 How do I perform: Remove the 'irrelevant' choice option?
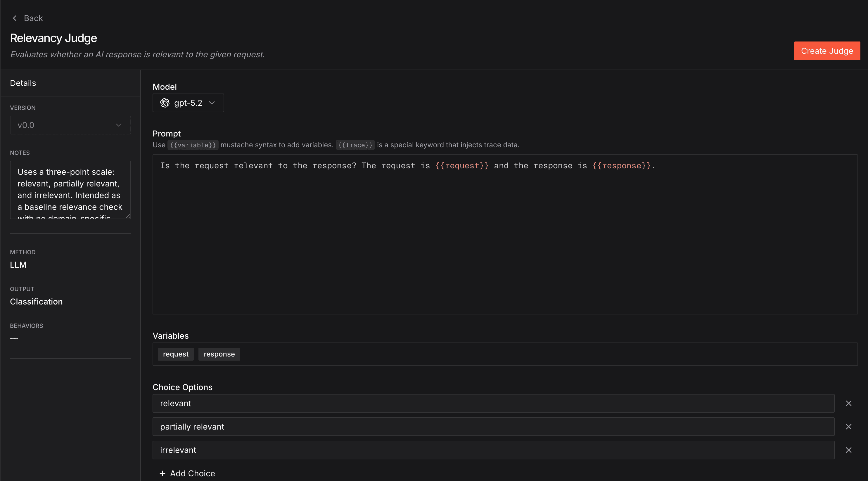click(848, 450)
